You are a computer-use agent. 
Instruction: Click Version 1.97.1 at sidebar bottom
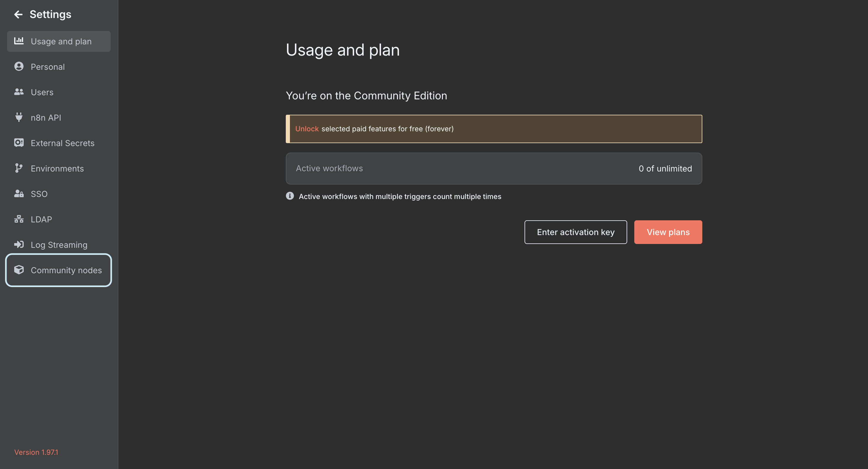click(36, 452)
